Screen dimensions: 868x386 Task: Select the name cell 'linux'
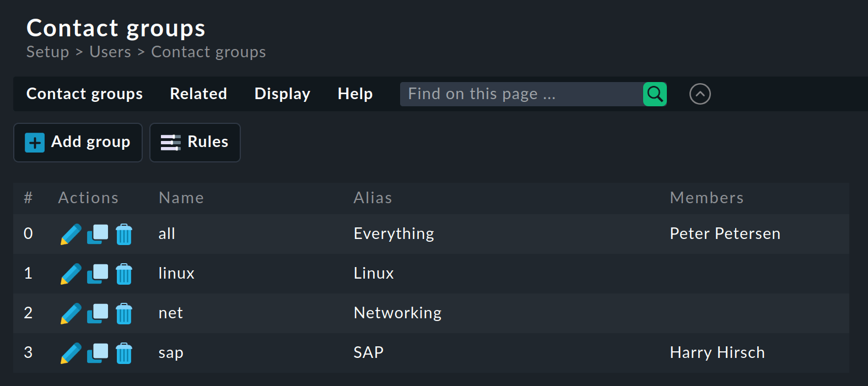(176, 273)
